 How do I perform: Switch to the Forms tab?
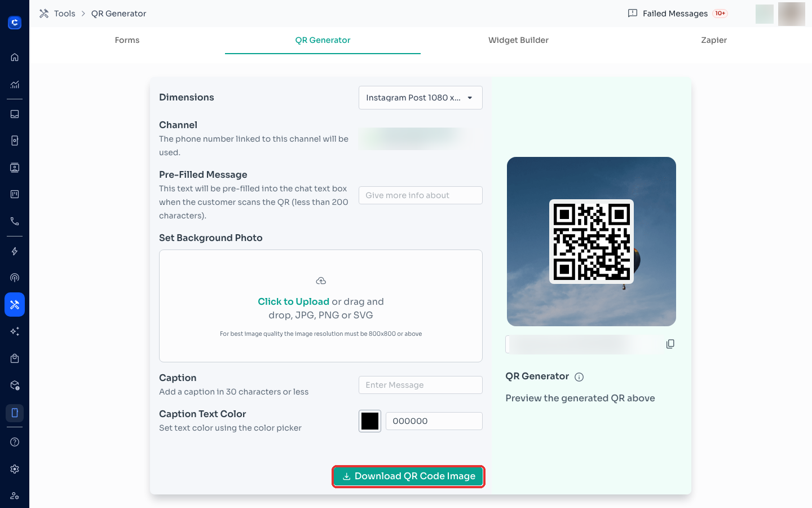coord(127,40)
